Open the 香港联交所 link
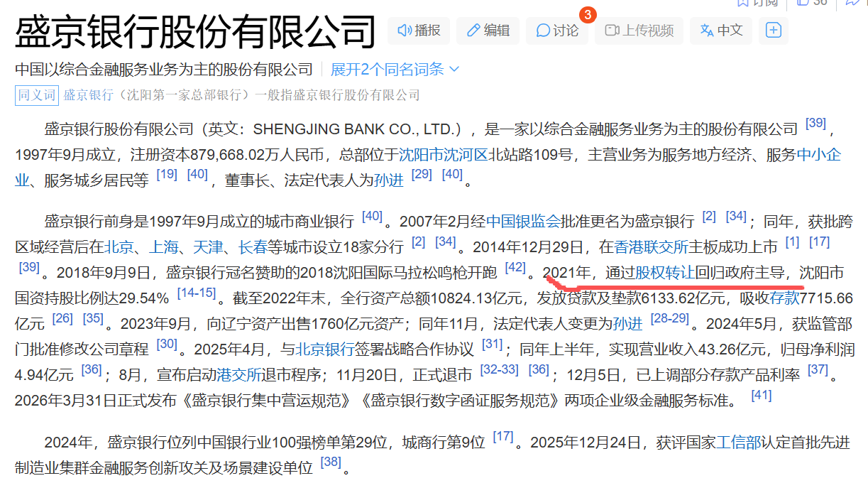Image resolution: width=868 pixels, height=488 pixels. [652, 246]
